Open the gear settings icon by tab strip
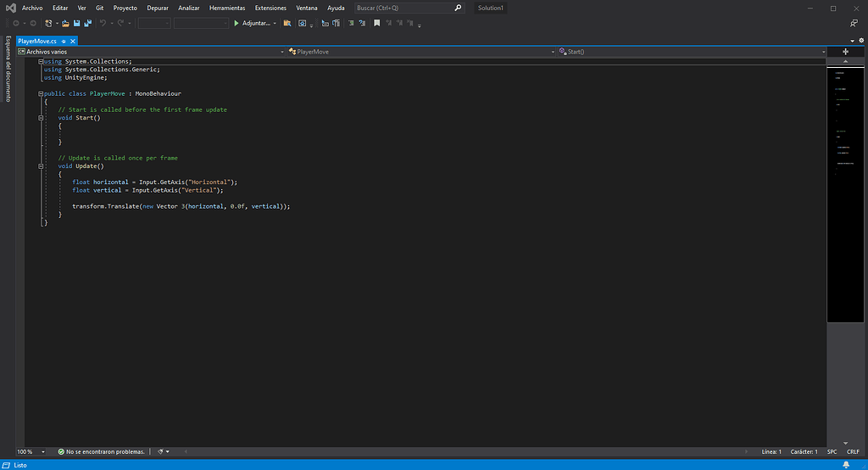 click(860, 40)
